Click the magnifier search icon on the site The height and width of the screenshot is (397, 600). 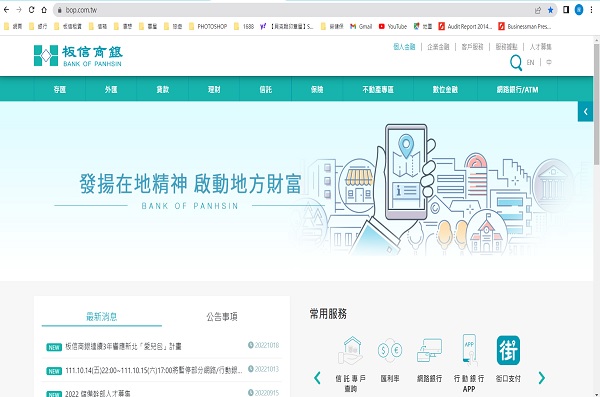(x=515, y=62)
